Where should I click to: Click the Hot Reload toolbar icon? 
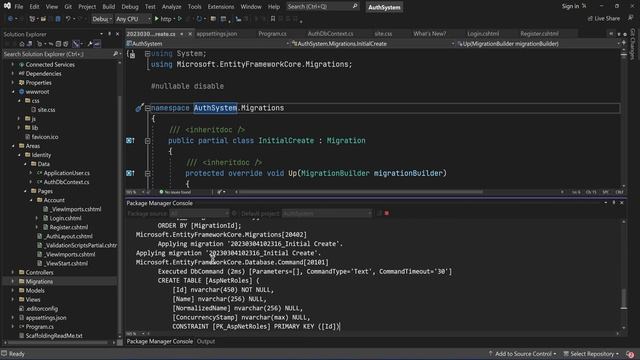coord(199,19)
